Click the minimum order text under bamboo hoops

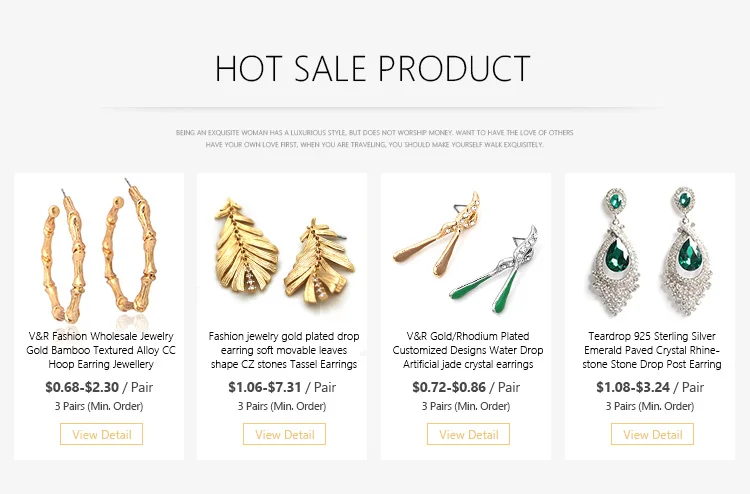tap(99, 406)
